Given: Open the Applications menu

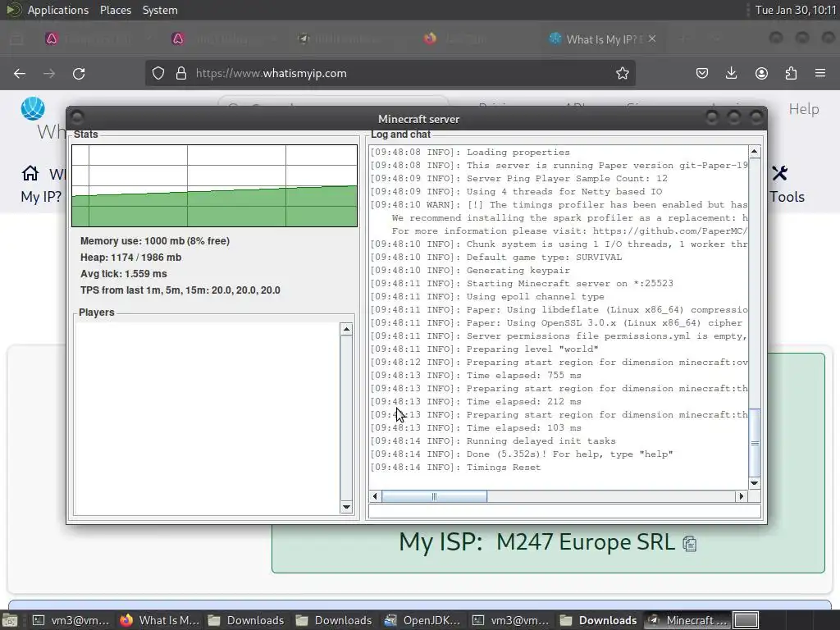Looking at the screenshot, I should tap(58, 10).
